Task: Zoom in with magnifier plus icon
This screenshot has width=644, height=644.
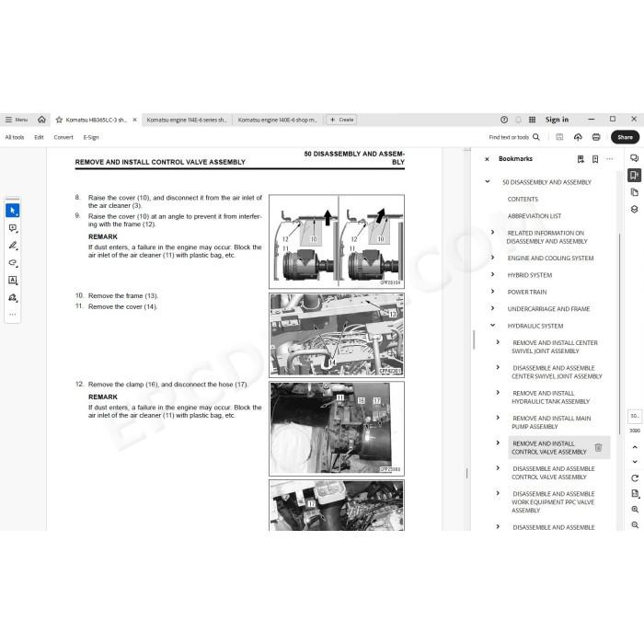Action: (635, 510)
